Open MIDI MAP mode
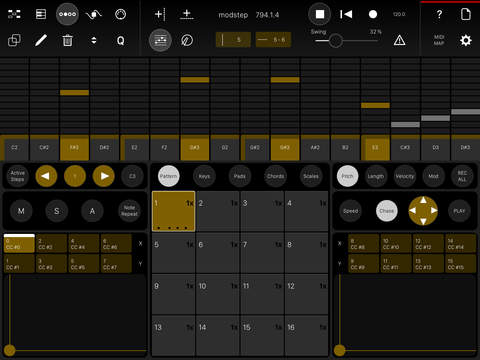Viewport: 480px width, 360px height. 439,40
